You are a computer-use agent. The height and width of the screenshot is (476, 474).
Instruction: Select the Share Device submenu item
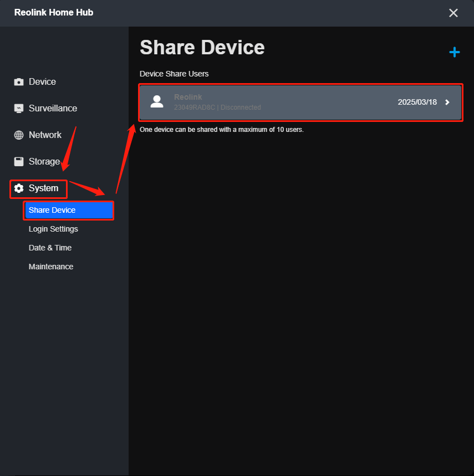point(69,210)
